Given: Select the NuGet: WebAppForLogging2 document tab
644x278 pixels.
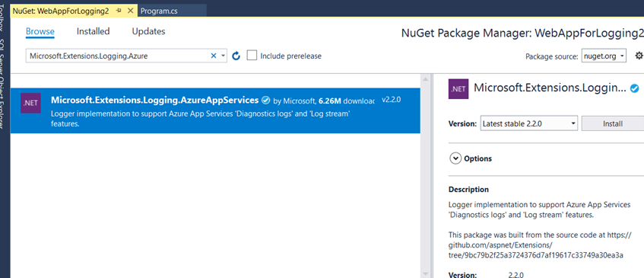Looking at the screenshot, I should (x=61, y=11).
